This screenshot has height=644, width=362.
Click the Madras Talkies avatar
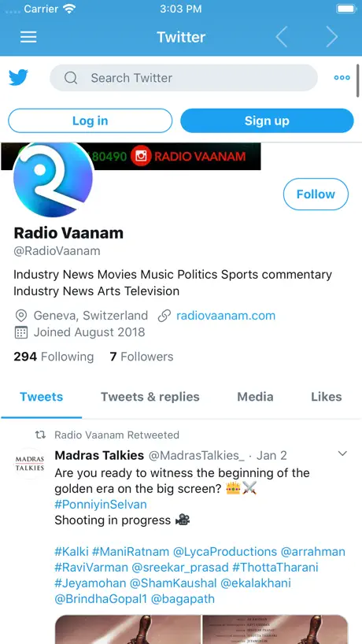pyautogui.click(x=30, y=463)
